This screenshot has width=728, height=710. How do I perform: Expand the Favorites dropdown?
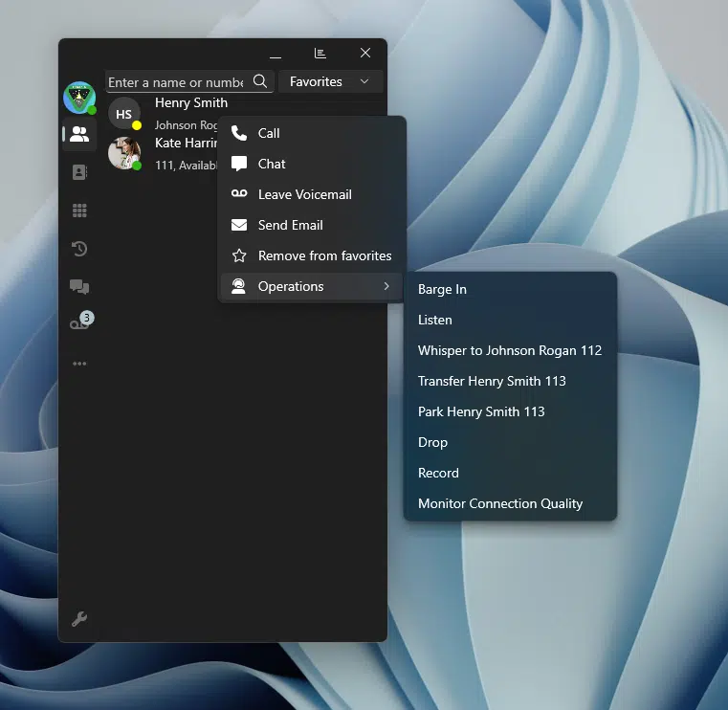click(x=330, y=82)
